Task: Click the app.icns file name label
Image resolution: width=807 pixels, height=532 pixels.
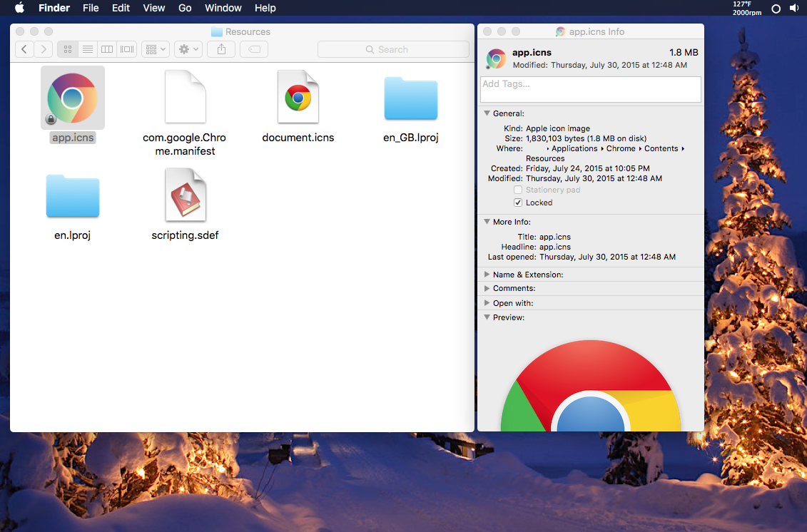Action: tap(73, 138)
